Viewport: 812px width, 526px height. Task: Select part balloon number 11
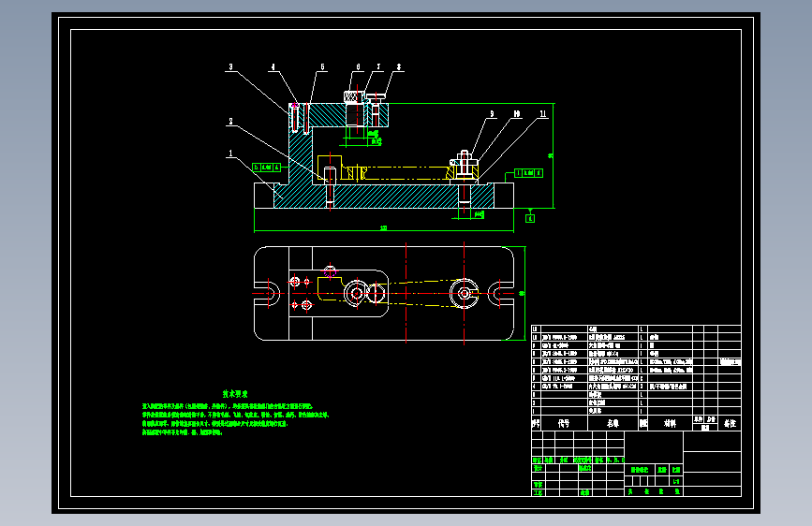point(542,114)
